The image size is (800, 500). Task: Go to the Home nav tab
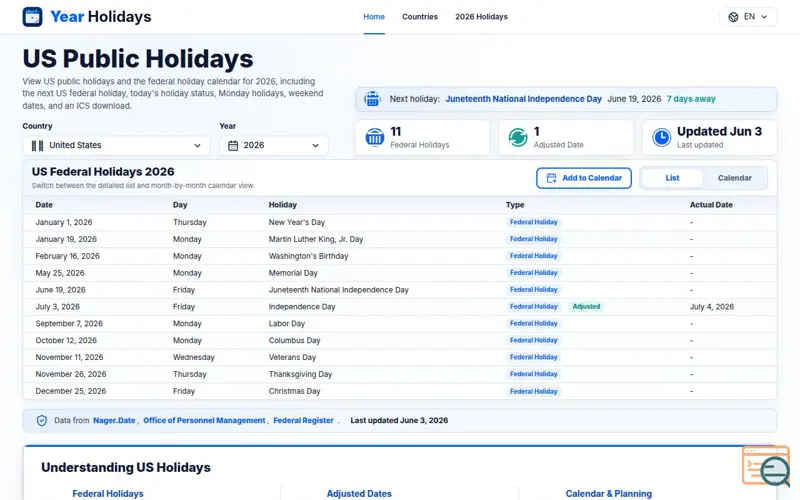point(374,17)
